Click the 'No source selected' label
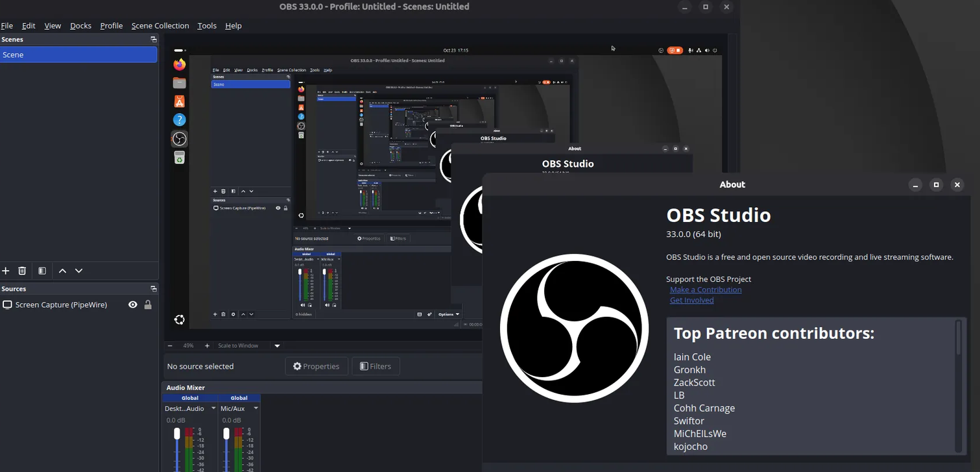This screenshot has height=472, width=980. 200,366
